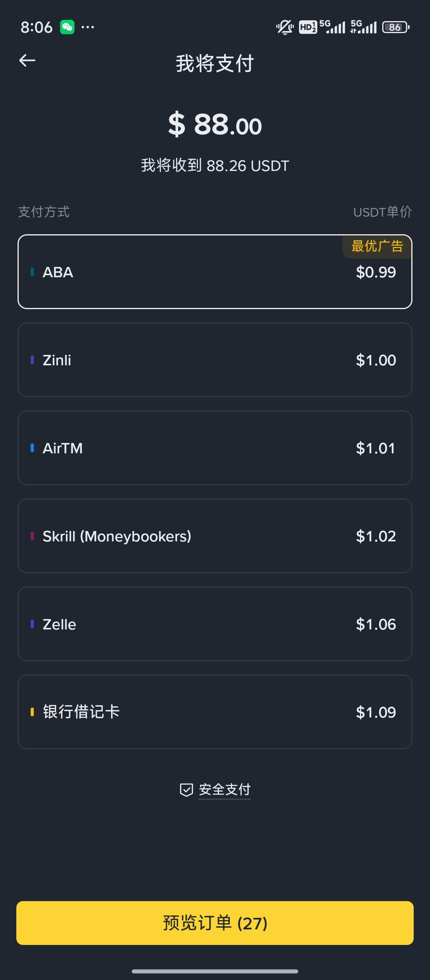Tap the muted vibrate status icon
Viewport: 430px width, 980px height.
tap(285, 27)
